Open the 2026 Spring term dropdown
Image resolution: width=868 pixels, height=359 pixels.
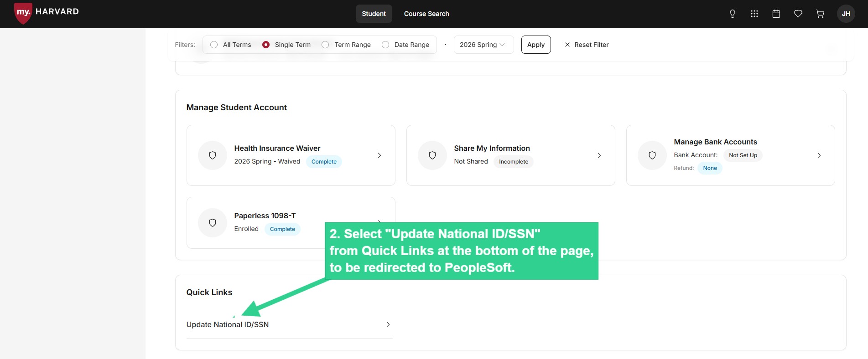483,45
